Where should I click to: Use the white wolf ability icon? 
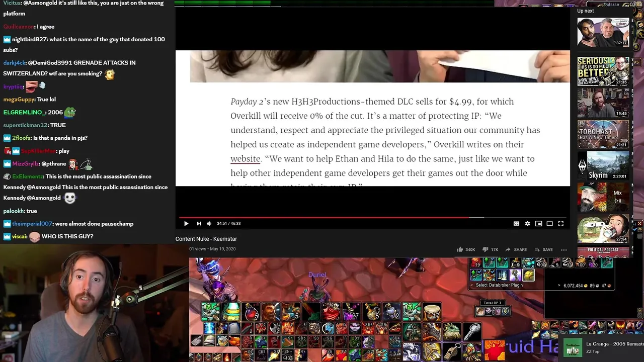click(x=412, y=351)
